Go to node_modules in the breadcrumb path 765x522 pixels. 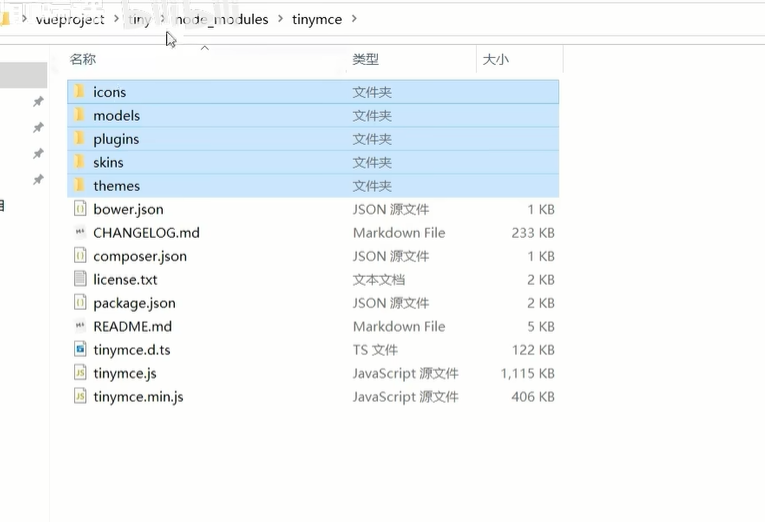click(221, 20)
